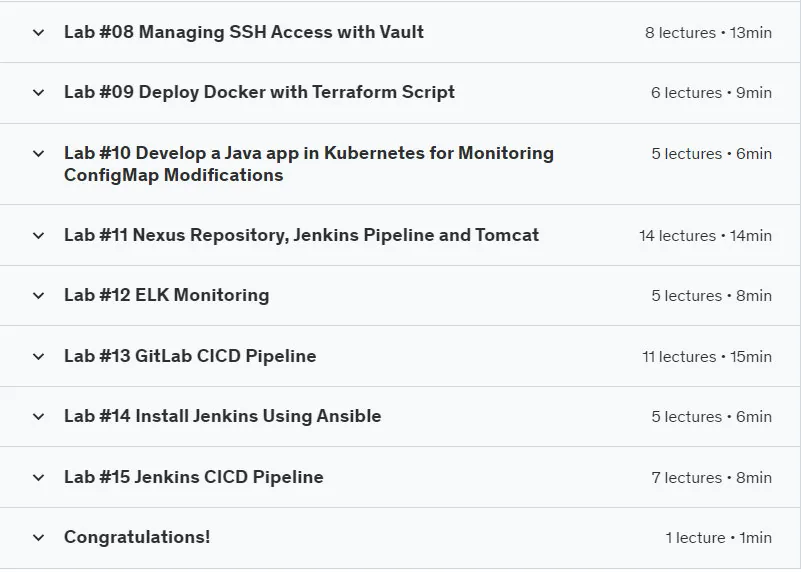Open Lab #11 Nexus Repository, Jenkins Pipeline title

click(x=301, y=235)
